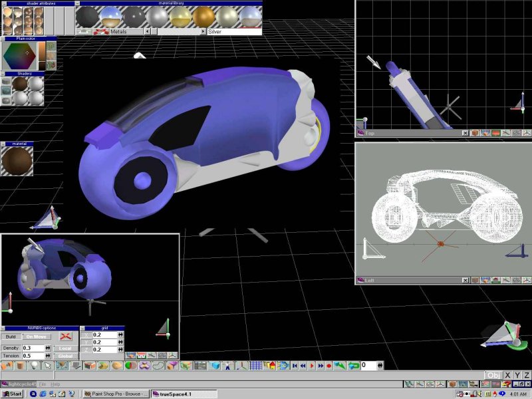
Task: Close the Top view window
Action: 465,133
